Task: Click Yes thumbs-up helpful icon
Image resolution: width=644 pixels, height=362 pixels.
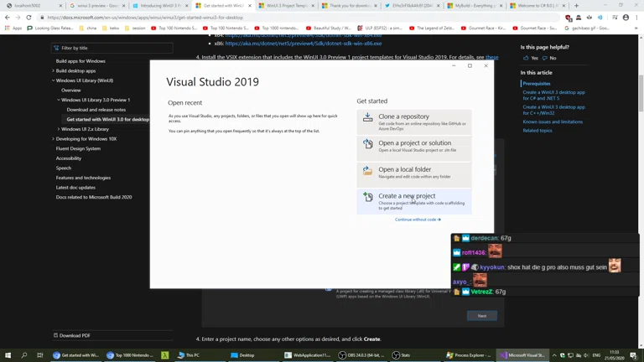Action: point(526,58)
